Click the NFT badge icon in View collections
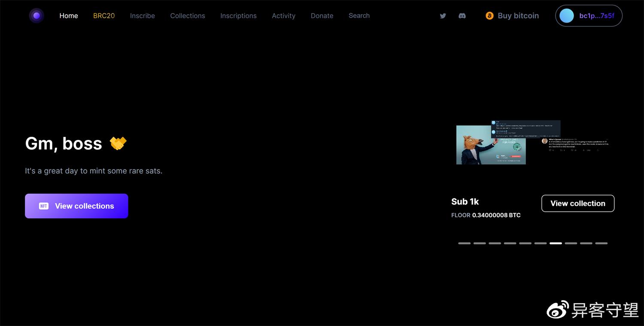Image resolution: width=644 pixels, height=326 pixels. click(x=44, y=206)
